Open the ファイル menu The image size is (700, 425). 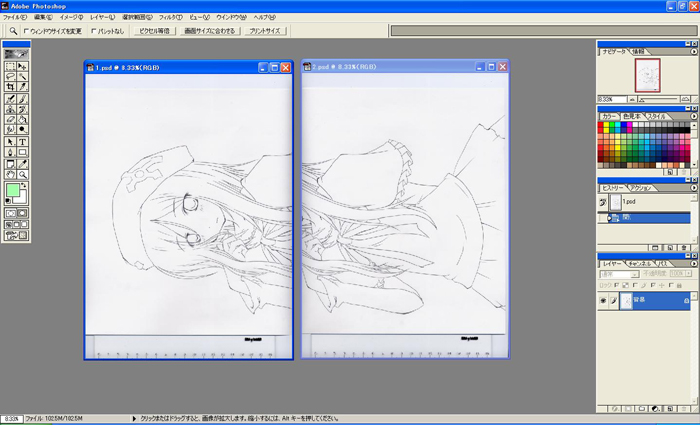(x=15, y=17)
